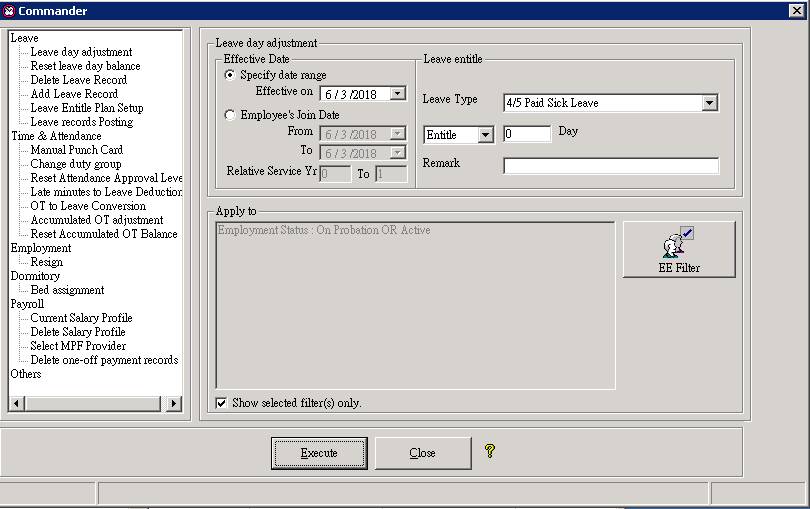The width and height of the screenshot is (810, 509).
Task: Click the Employment category node
Action: coord(41,248)
